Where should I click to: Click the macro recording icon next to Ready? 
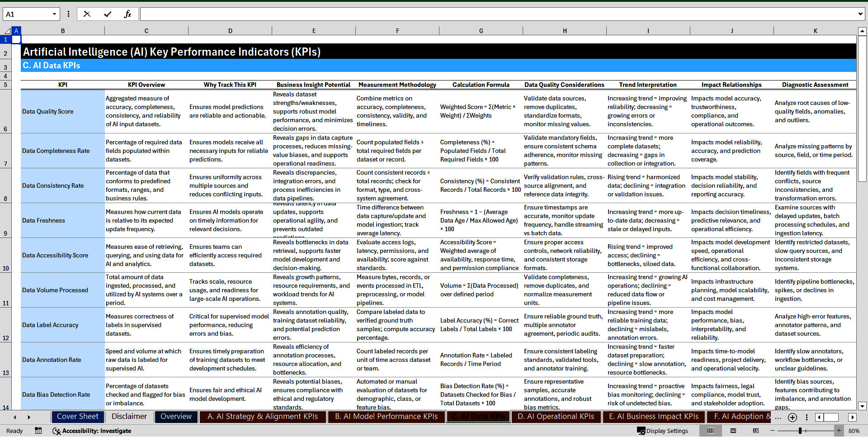[x=38, y=431]
